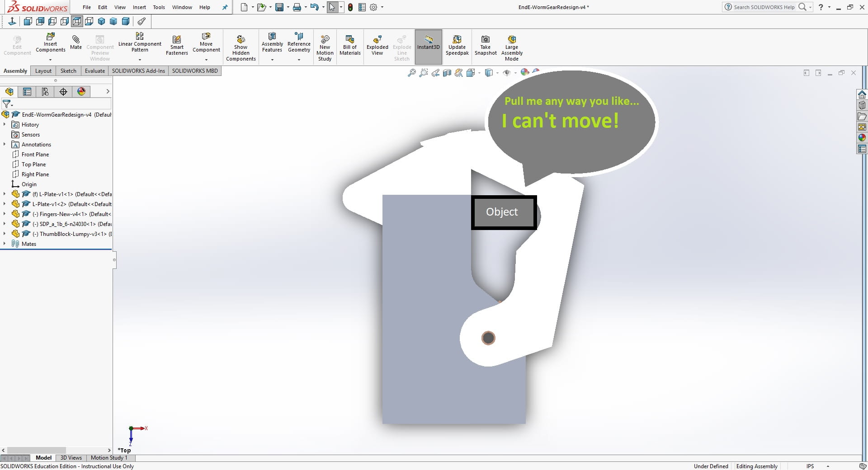
Task: Open the ConfigurationManager tab icon
Action: click(x=45, y=92)
